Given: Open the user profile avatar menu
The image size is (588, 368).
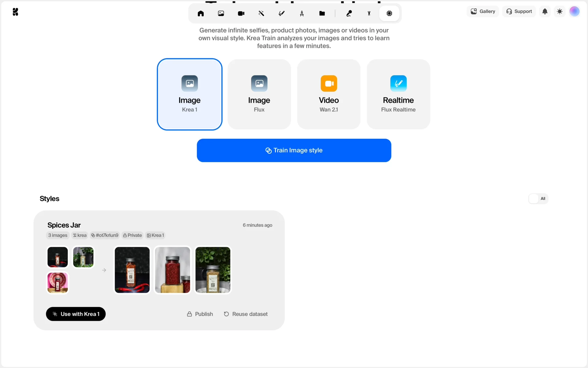Looking at the screenshot, I should coord(574,12).
